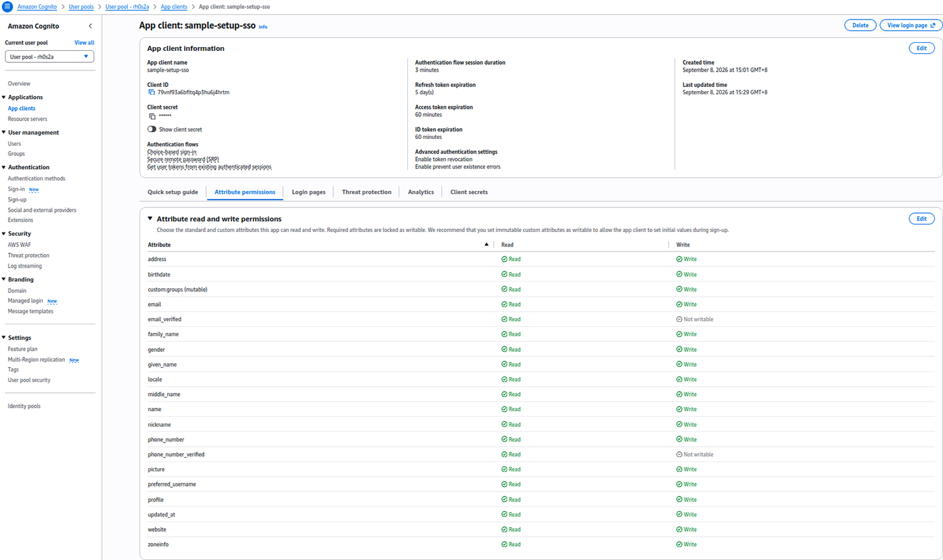
Task: Open AWS WAF in the sidebar
Action: pos(19,245)
